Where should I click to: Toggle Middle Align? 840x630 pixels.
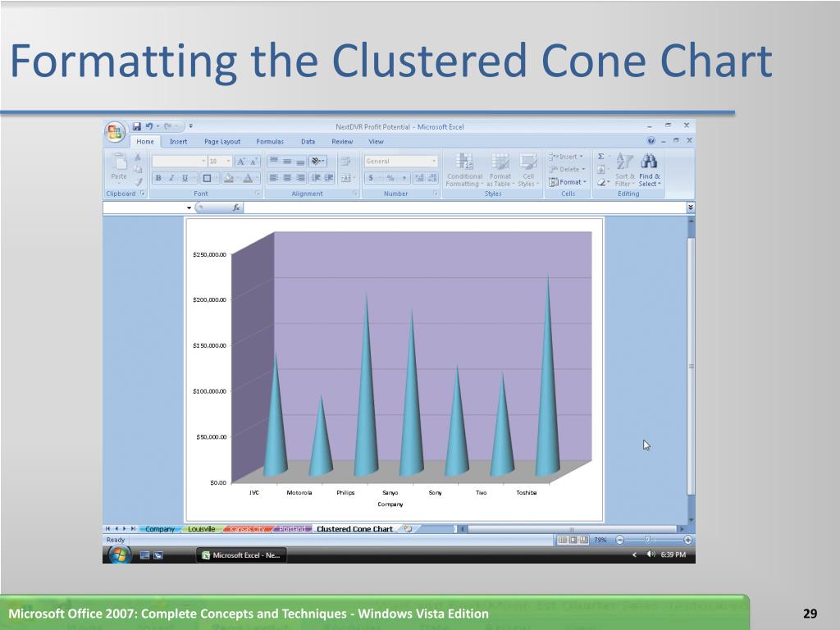point(287,161)
